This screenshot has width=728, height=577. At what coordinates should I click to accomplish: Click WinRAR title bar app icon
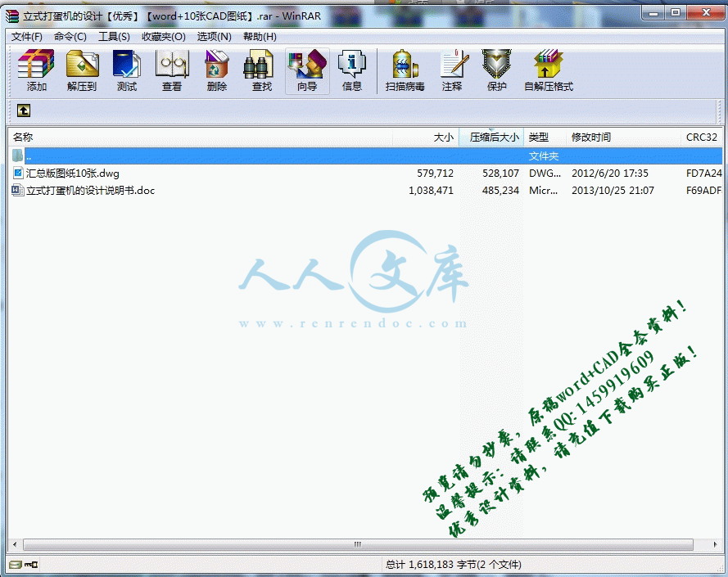(12, 16)
